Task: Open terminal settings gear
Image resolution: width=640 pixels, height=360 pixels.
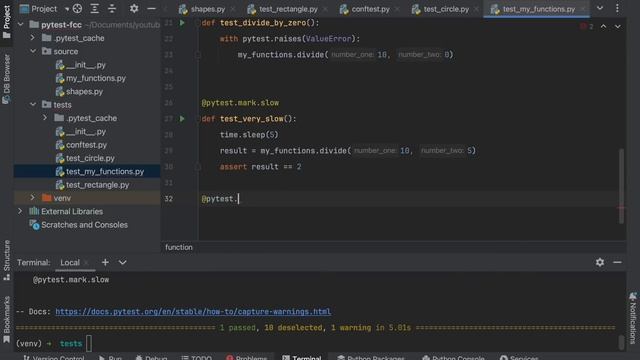Action: 600,262
